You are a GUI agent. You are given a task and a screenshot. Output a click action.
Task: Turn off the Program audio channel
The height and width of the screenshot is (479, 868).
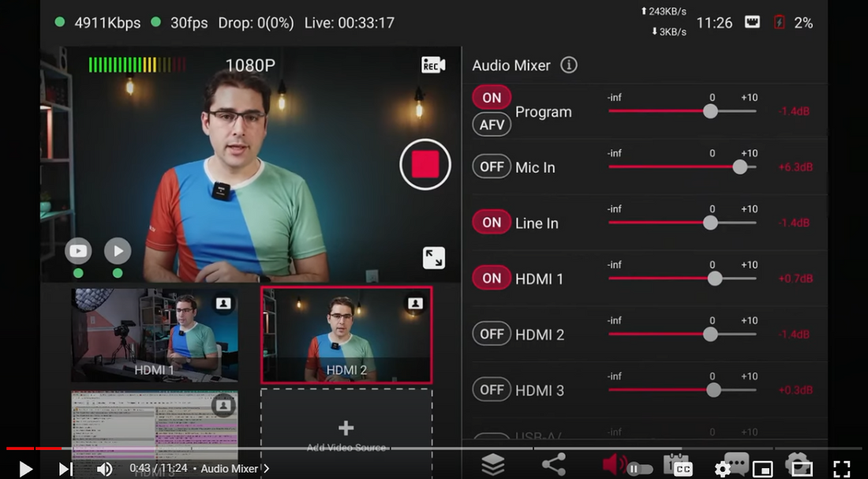[492, 98]
